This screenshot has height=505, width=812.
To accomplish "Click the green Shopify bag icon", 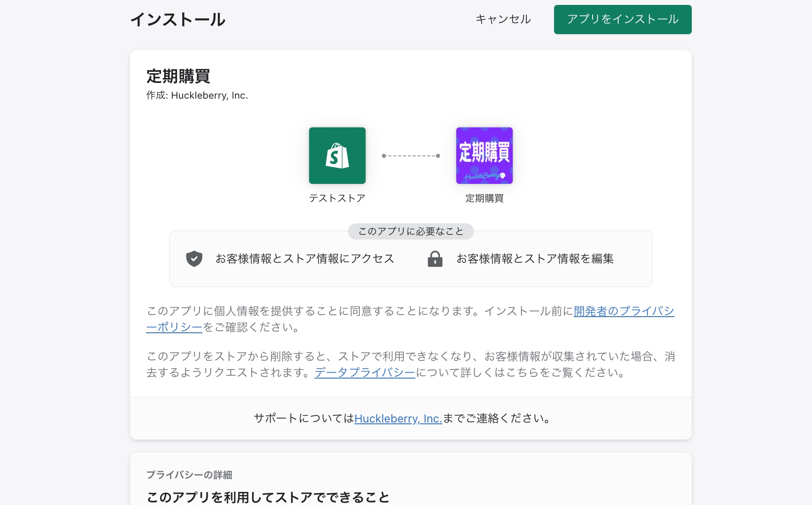I will [x=337, y=156].
